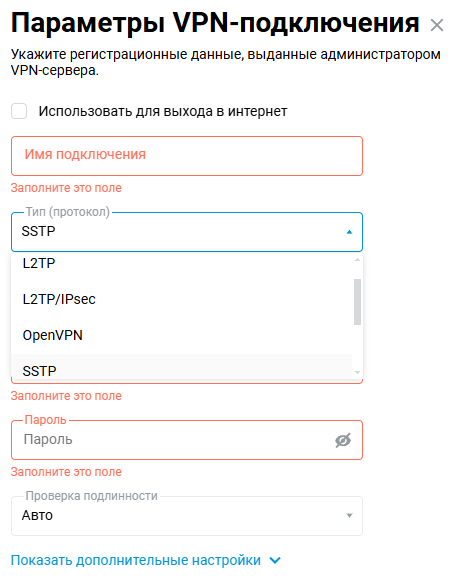The width and height of the screenshot is (453, 579).
Task: Click dropdown arrow next to 'Авто'
Action: 349,515
